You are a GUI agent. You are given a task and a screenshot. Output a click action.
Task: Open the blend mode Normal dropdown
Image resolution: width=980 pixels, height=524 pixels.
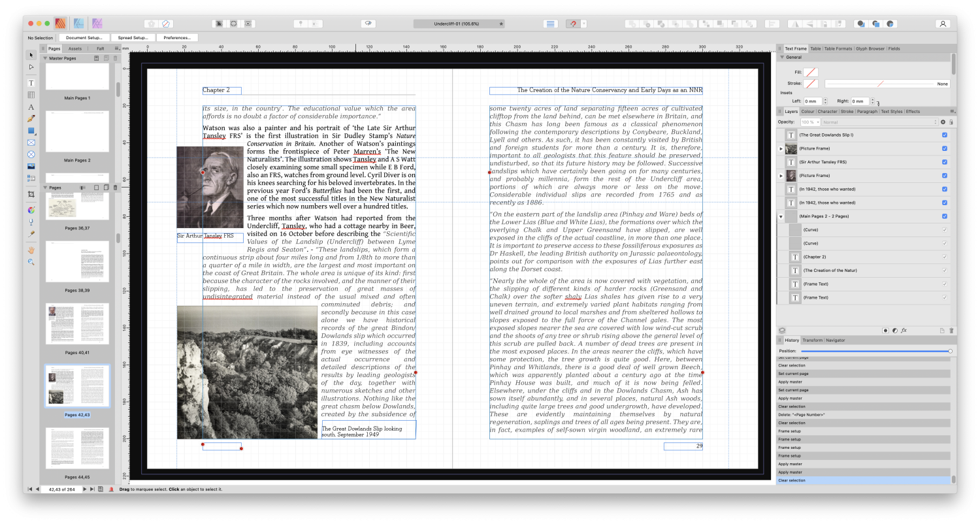pos(879,122)
